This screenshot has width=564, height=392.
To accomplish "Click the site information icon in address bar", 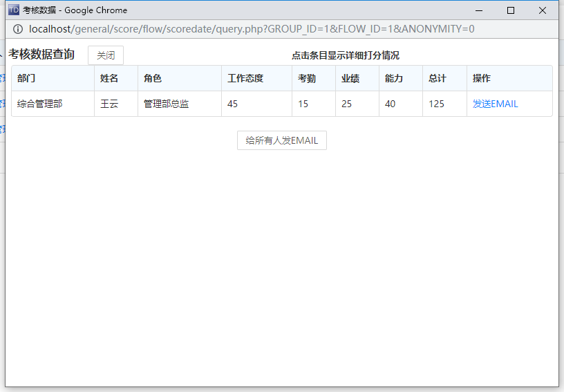I will coord(18,29).
